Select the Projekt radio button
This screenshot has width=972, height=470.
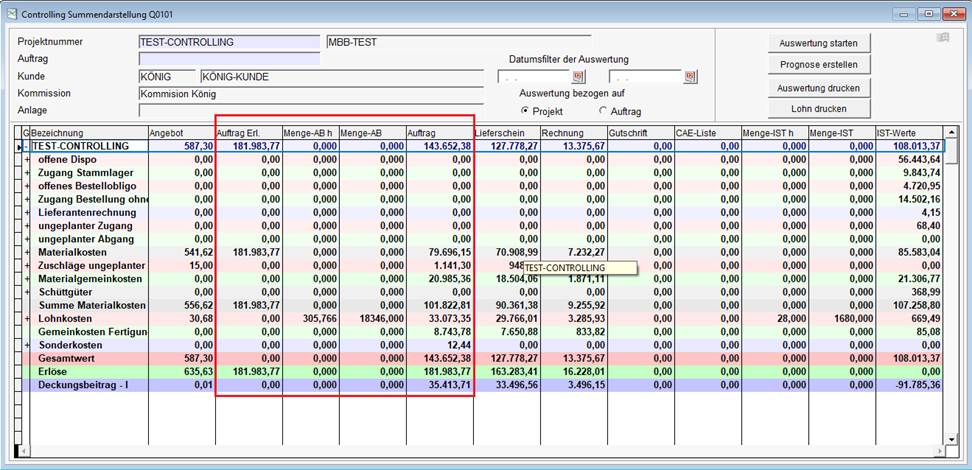pyautogui.click(x=526, y=111)
